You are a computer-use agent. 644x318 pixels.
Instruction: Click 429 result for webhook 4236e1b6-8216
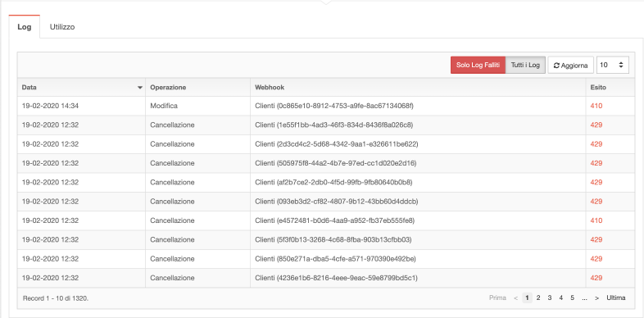pos(596,278)
